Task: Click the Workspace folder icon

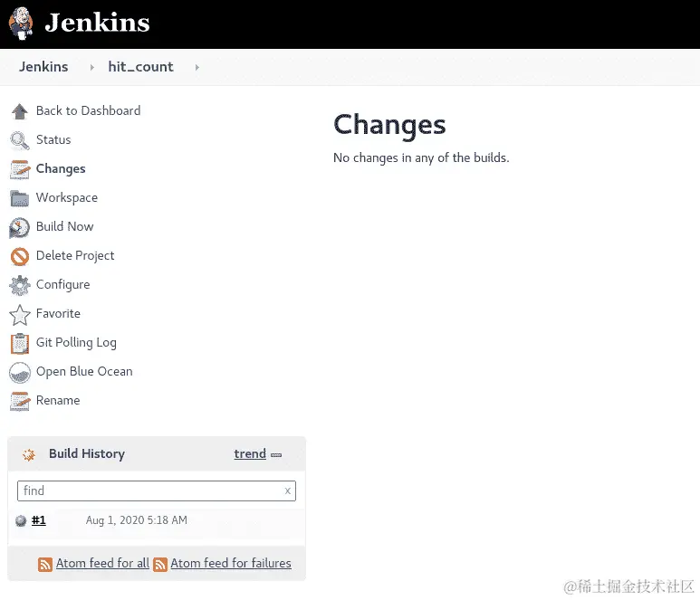Action: 20,198
